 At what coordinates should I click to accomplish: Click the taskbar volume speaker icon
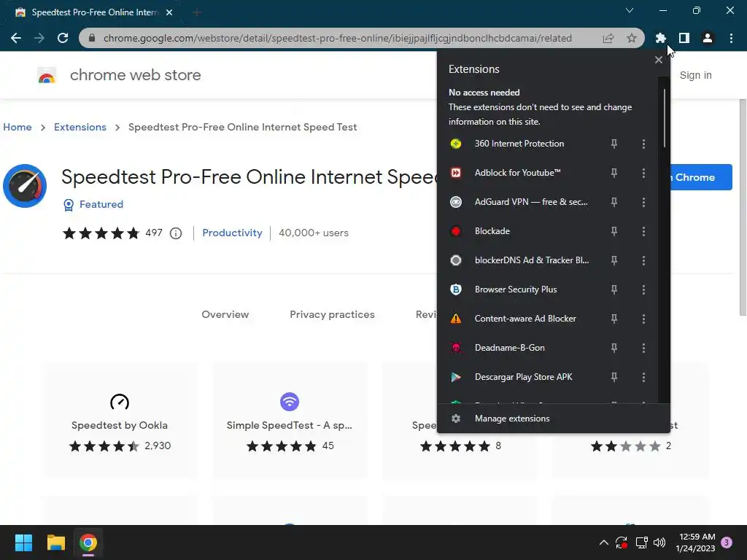click(x=659, y=542)
